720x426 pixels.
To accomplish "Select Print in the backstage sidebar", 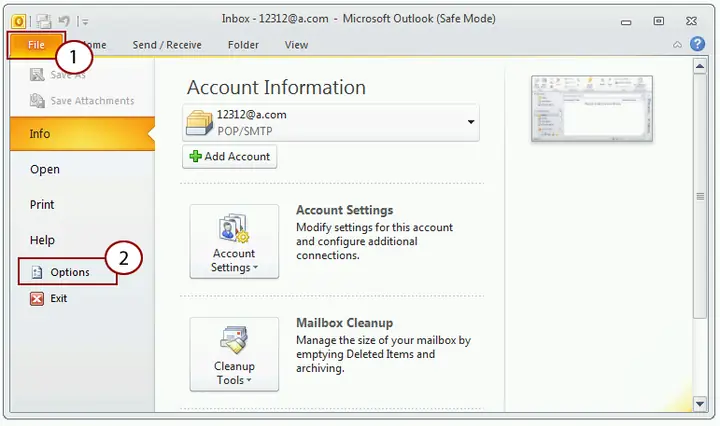I will click(42, 205).
